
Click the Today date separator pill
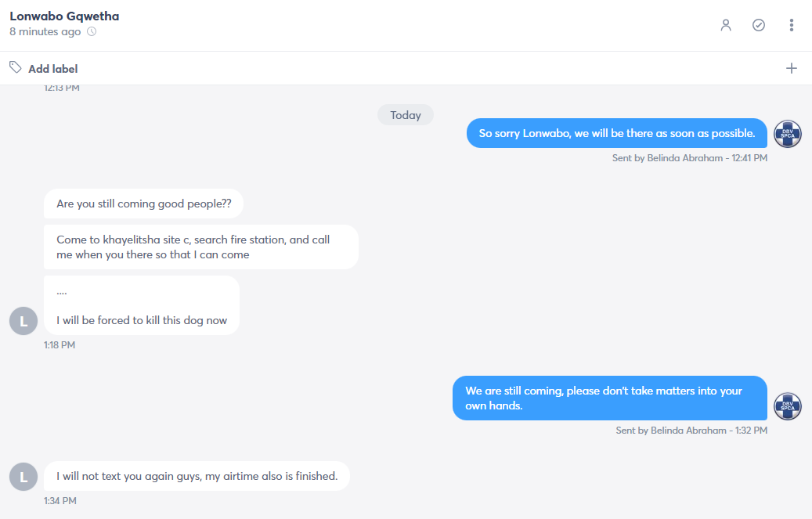point(406,115)
